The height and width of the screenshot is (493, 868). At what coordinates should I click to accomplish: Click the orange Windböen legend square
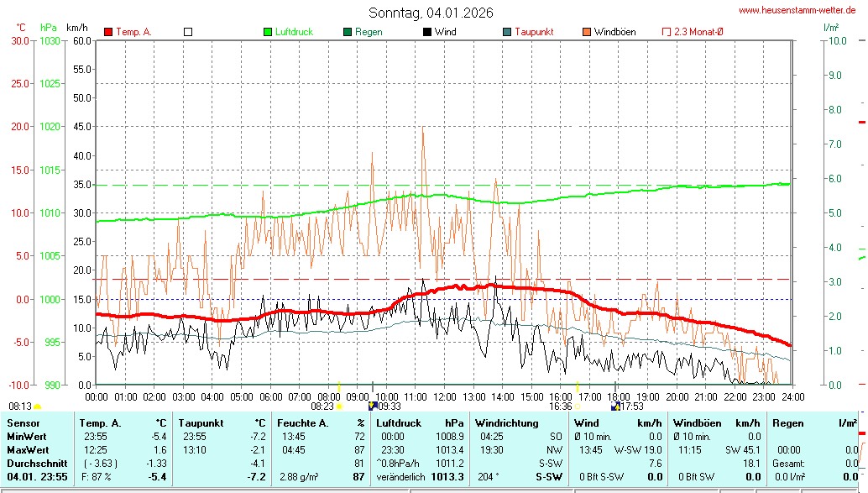click(x=587, y=32)
